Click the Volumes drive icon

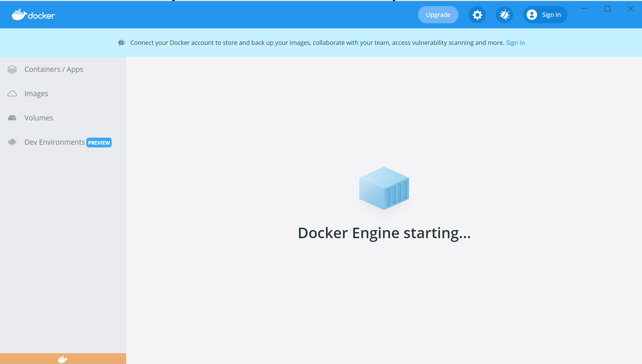(x=12, y=118)
